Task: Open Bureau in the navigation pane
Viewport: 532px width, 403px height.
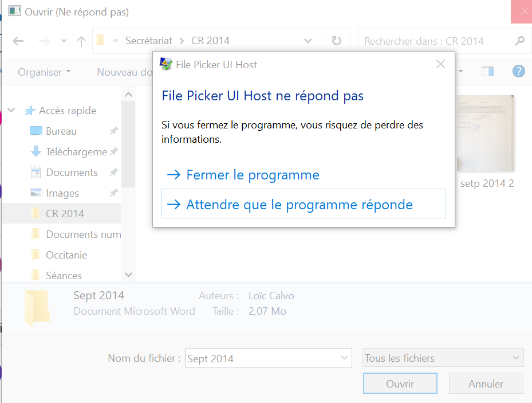Action: point(61,131)
